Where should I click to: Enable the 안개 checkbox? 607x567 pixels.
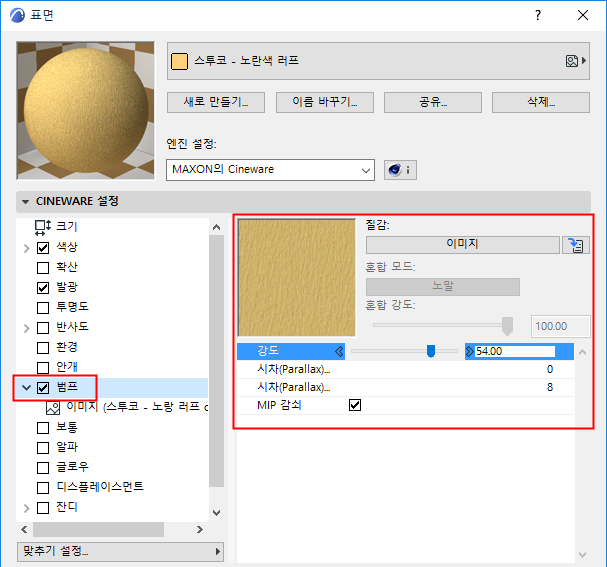pyautogui.click(x=43, y=368)
